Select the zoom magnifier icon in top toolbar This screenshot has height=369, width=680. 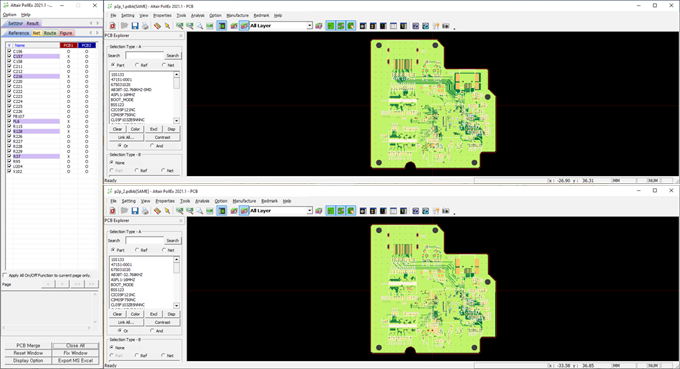coord(199,26)
